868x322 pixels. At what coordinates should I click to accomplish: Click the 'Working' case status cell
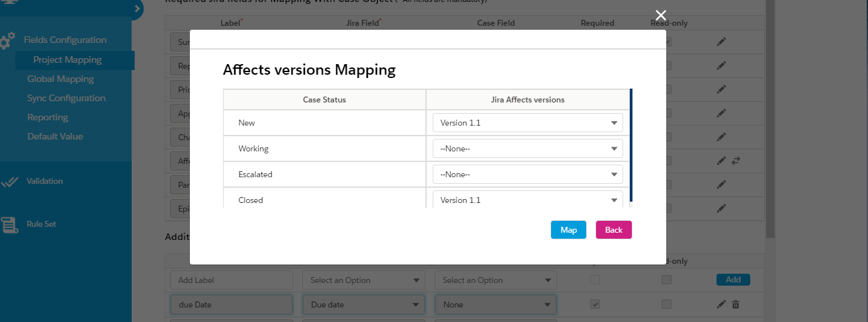click(x=324, y=149)
